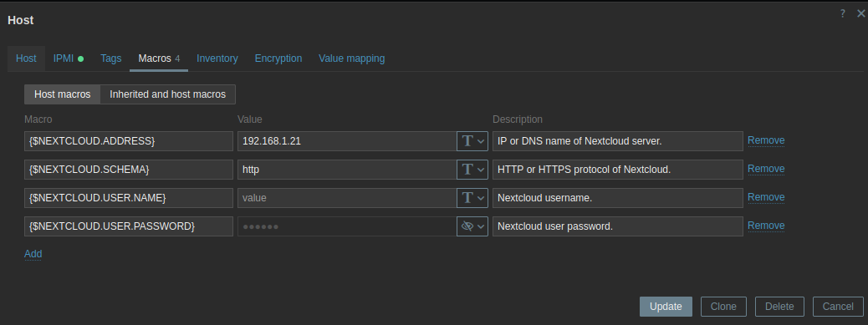Open the Inventory tab

(x=217, y=58)
